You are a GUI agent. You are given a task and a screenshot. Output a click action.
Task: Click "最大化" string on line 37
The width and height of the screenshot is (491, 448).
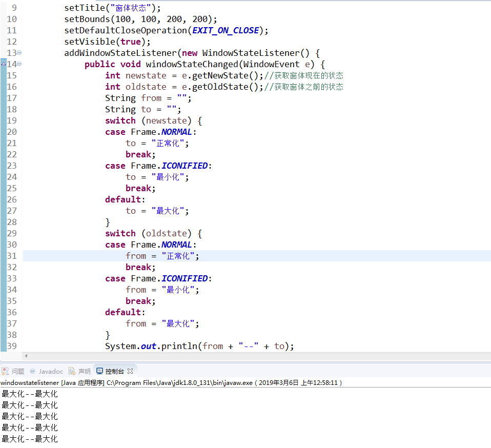click(x=178, y=323)
